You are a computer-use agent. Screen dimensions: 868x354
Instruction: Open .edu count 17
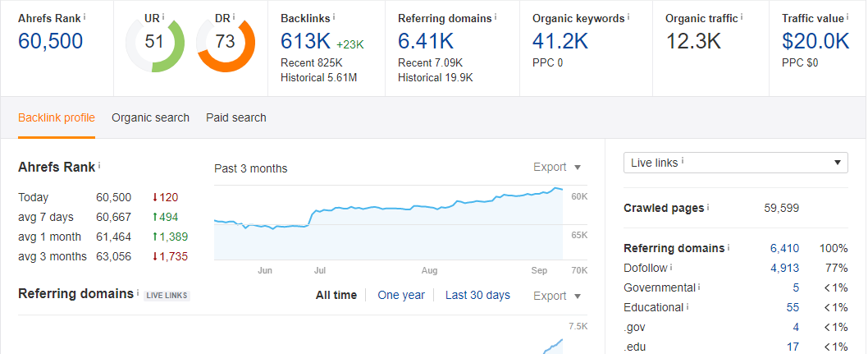click(793, 347)
